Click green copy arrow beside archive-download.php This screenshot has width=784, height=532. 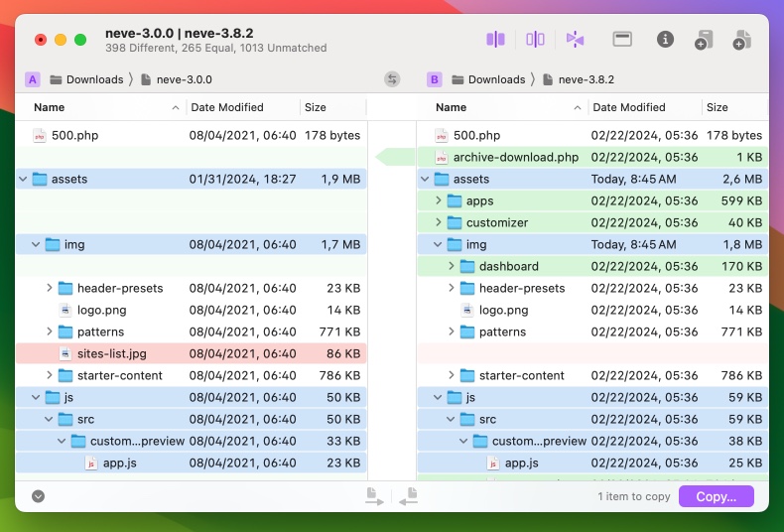395,157
